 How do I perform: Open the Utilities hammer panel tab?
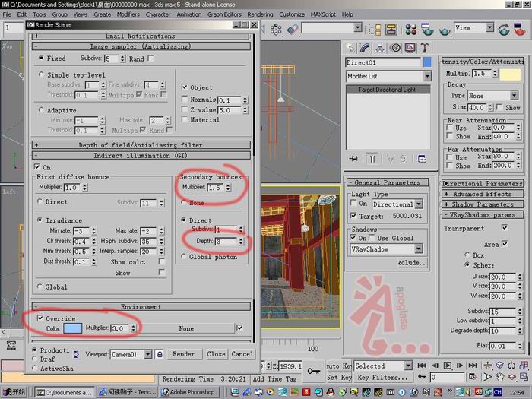tap(424, 48)
